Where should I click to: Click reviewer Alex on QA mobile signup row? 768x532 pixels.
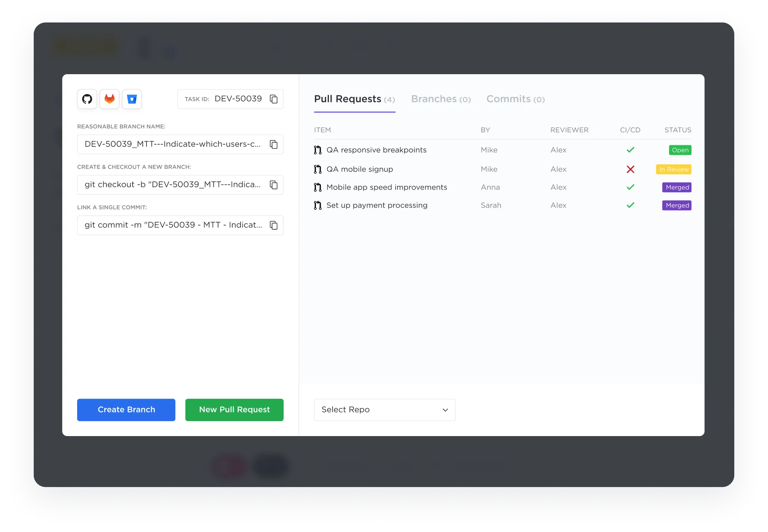point(559,169)
